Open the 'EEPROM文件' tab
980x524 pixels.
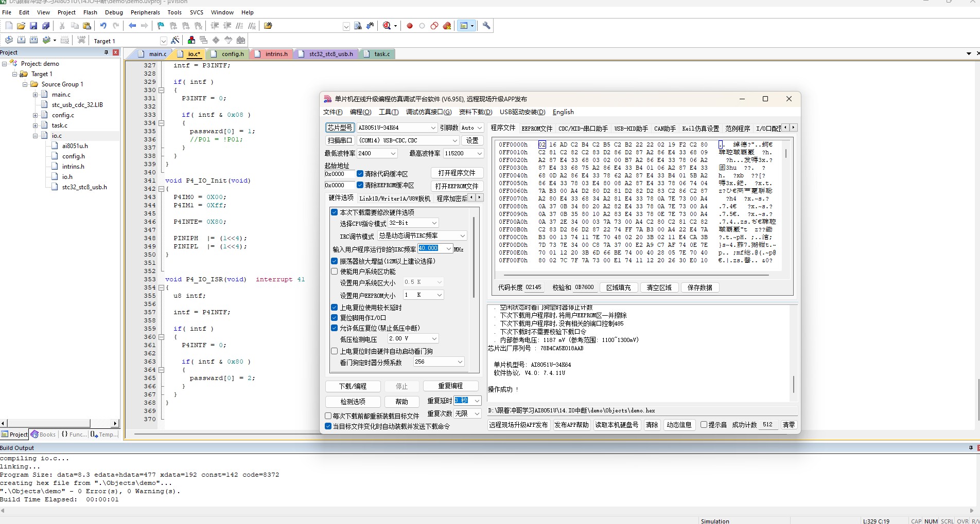537,128
